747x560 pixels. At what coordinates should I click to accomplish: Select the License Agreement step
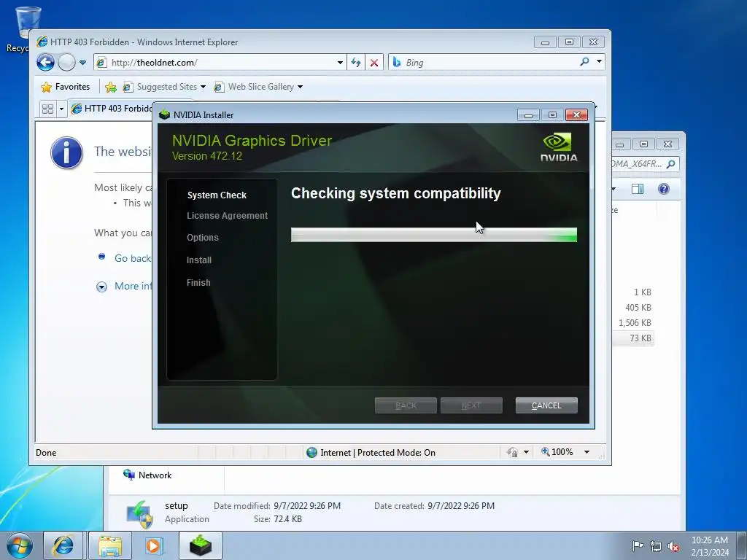click(x=228, y=216)
